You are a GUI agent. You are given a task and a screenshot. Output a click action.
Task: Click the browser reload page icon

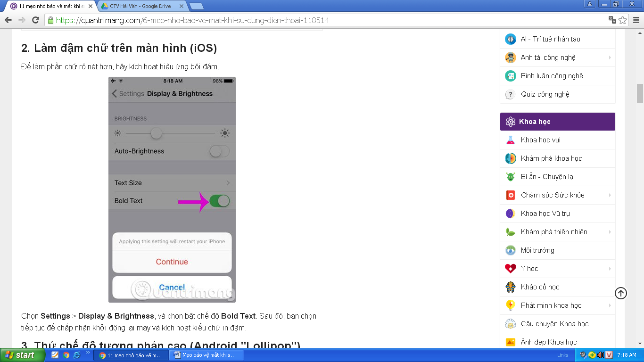(x=35, y=20)
